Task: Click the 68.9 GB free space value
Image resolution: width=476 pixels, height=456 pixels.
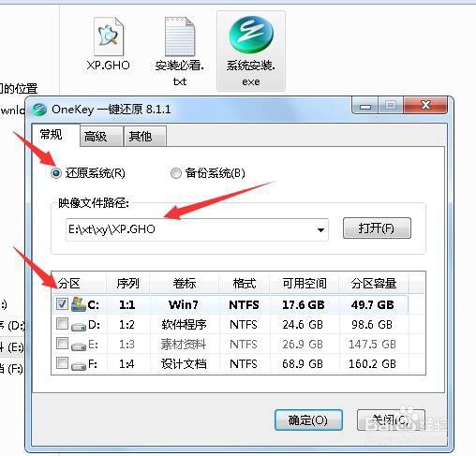Action: tap(303, 364)
